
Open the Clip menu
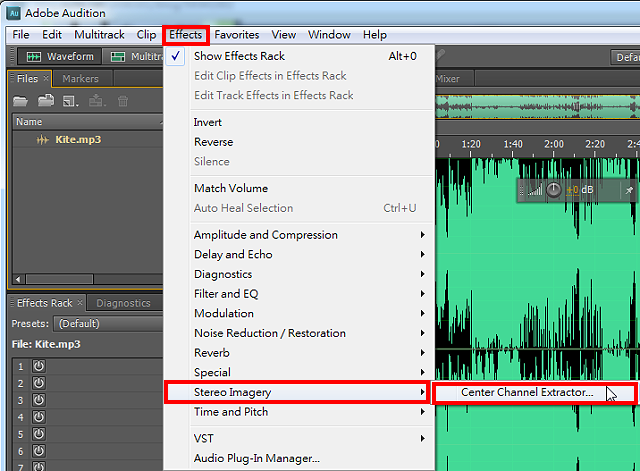146,35
